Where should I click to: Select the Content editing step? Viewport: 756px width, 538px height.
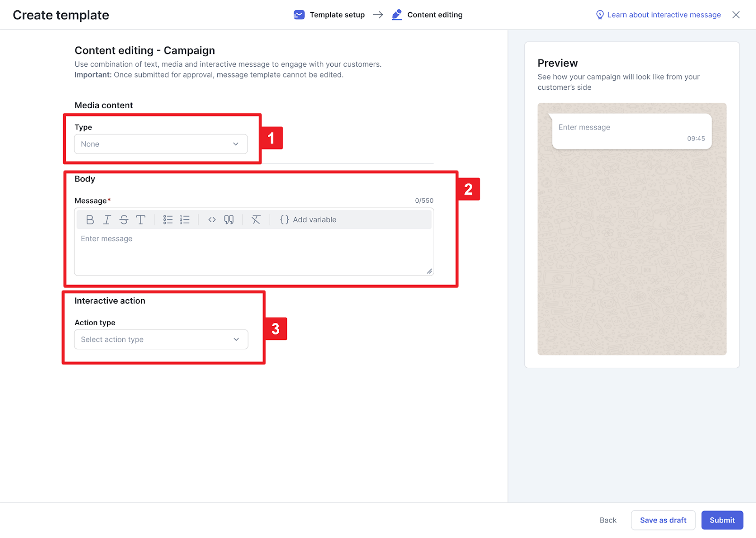427,15
